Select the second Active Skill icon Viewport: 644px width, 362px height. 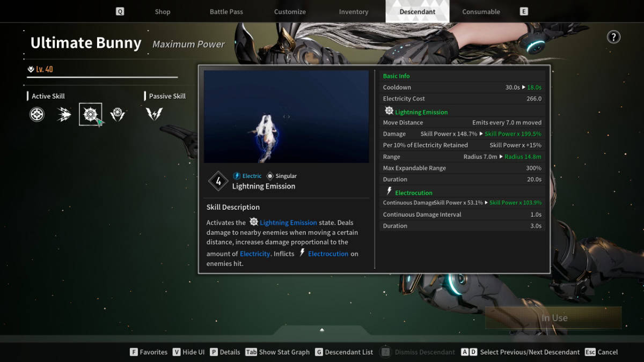(x=63, y=114)
